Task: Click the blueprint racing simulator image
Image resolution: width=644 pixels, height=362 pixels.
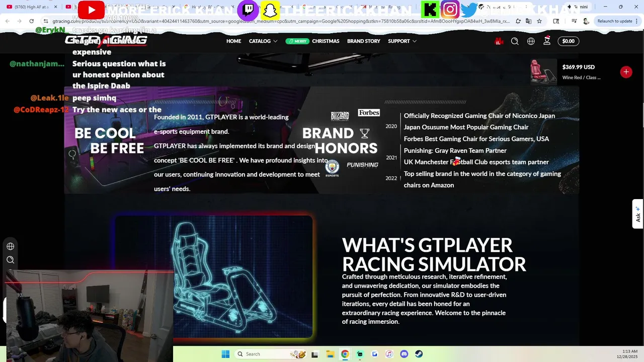Action: tap(213, 277)
